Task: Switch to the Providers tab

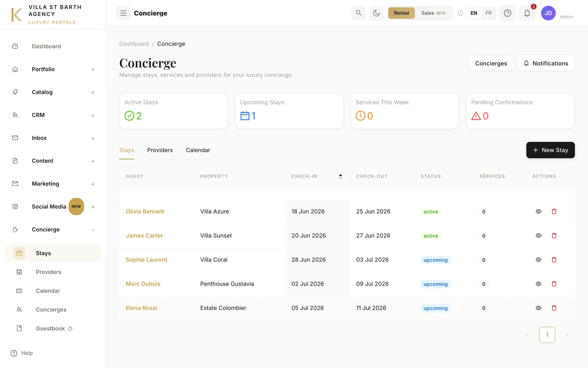Action: pyautogui.click(x=160, y=150)
